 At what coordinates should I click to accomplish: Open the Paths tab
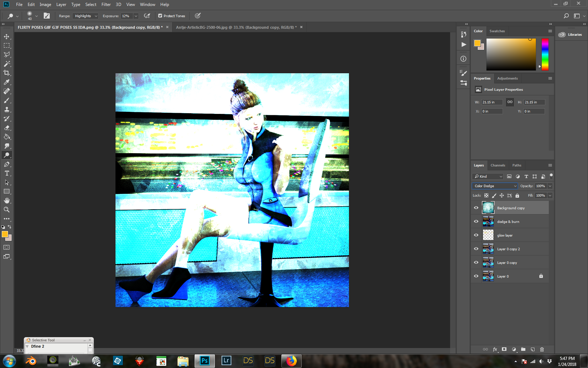[x=517, y=165]
